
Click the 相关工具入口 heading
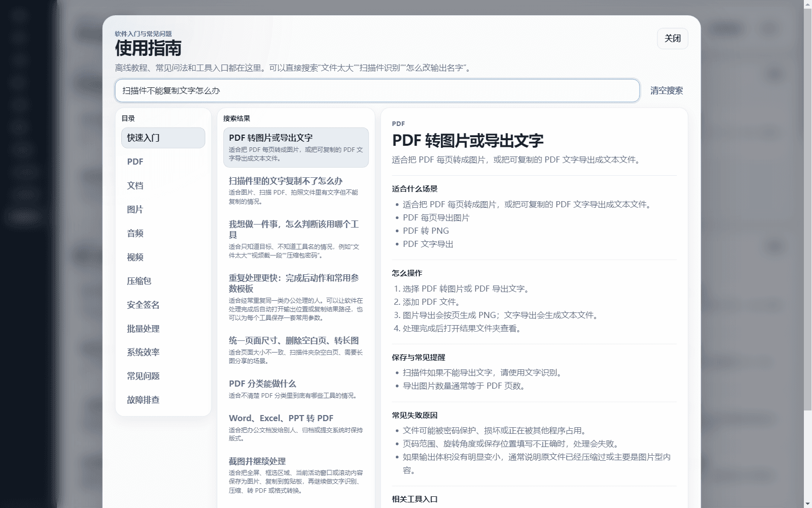point(415,499)
